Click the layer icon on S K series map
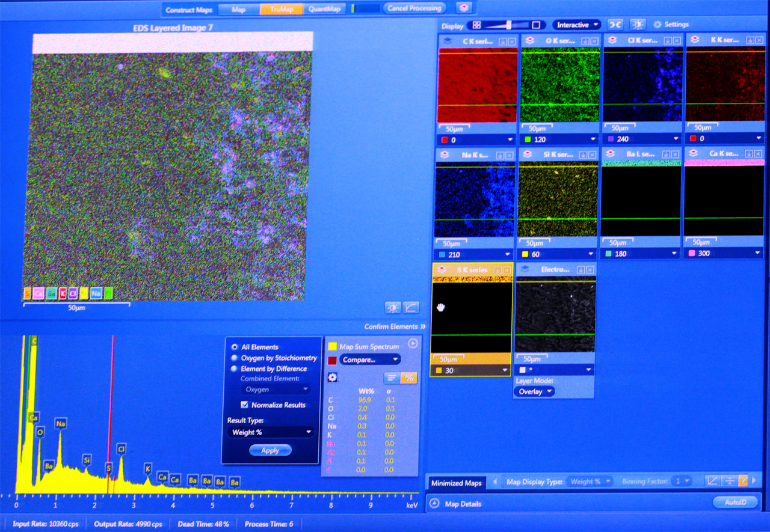Screen dimensions: 770x532 coord(442,270)
